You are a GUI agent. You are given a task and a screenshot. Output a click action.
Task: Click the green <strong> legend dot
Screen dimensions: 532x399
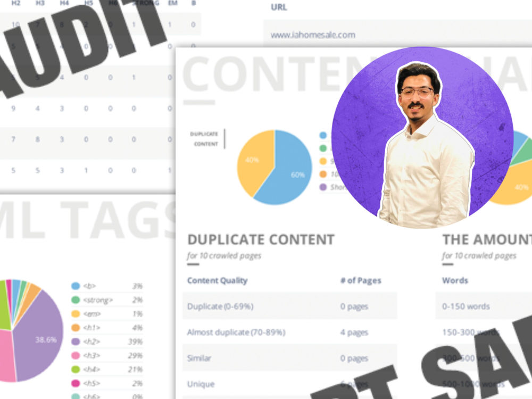click(76, 300)
